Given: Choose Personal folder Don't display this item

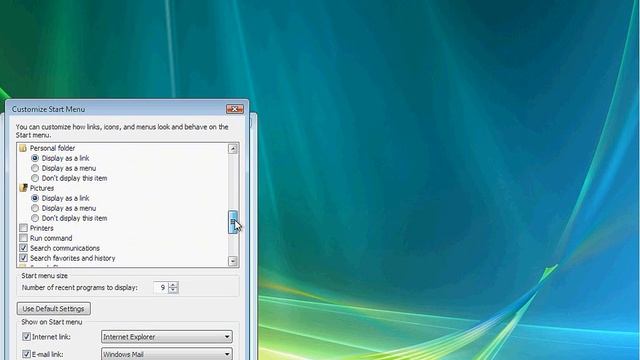Looking at the screenshot, I should coord(35,178).
